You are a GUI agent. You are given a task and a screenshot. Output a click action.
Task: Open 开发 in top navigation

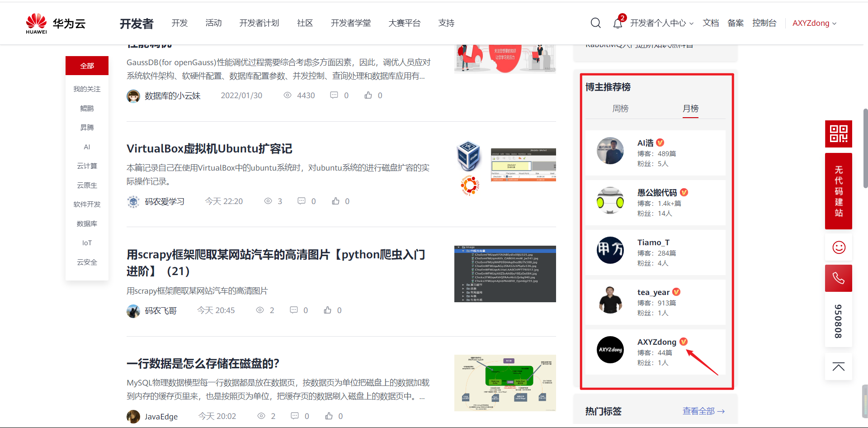pos(179,23)
